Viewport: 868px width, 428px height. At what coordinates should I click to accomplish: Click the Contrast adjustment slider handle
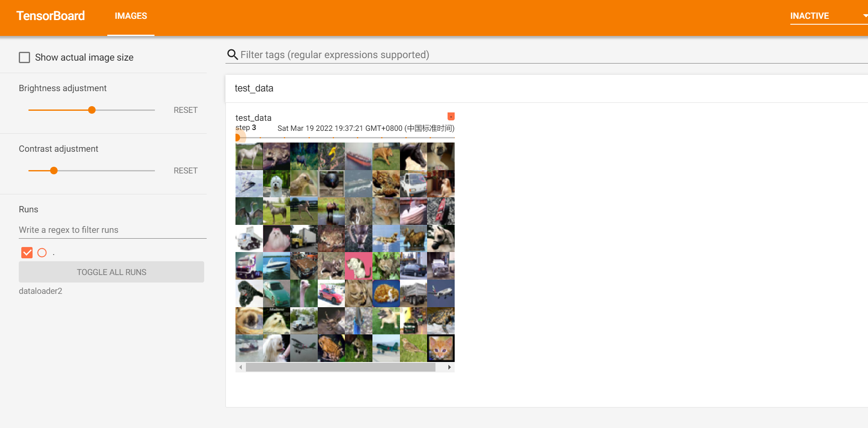(54, 171)
